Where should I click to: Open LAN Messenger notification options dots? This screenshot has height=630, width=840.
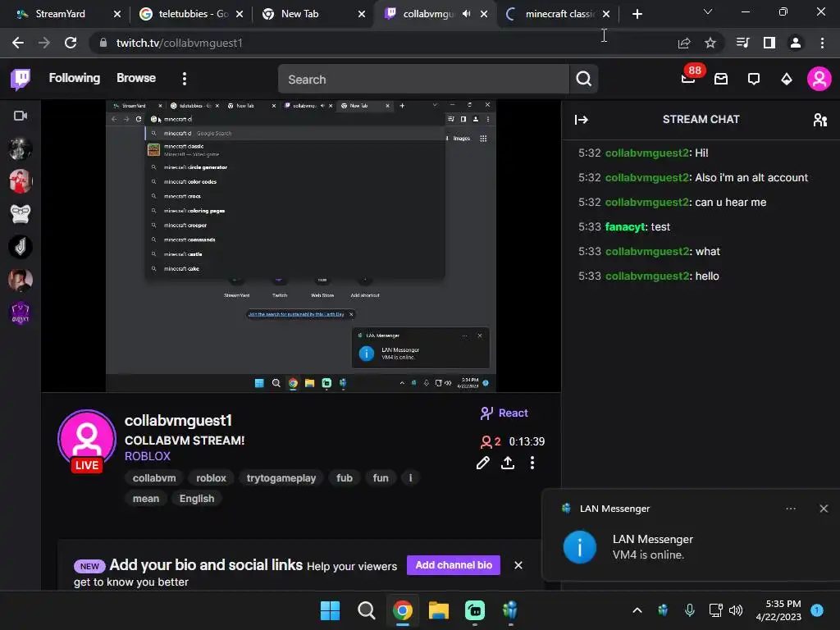click(x=791, y=509)
